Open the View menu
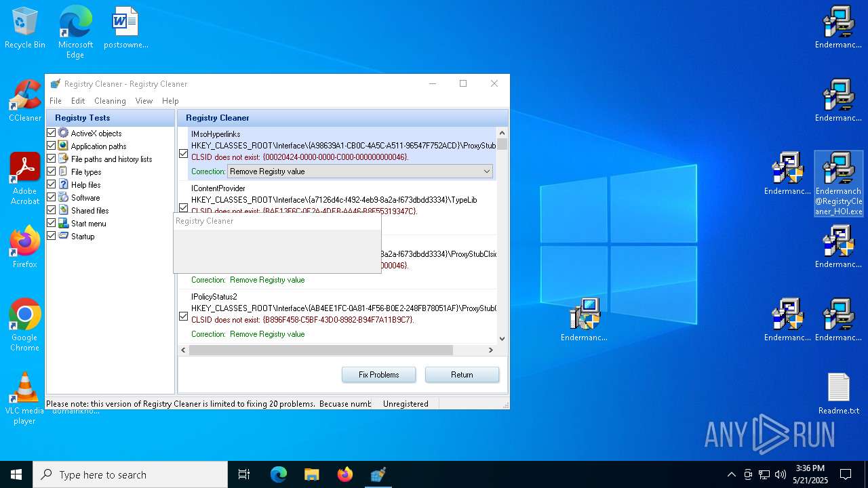868x488 pixels. (x=144, y=101)
